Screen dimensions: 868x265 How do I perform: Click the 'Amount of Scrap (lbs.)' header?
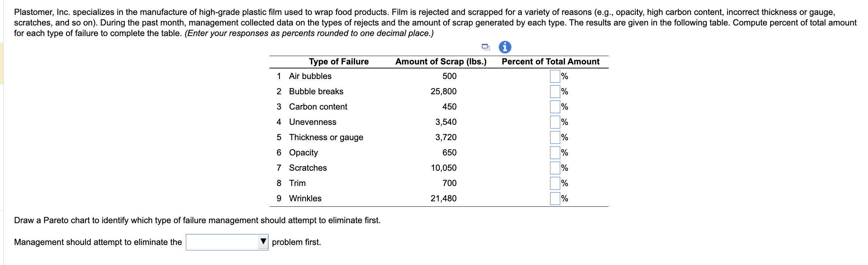click(441, 62)
